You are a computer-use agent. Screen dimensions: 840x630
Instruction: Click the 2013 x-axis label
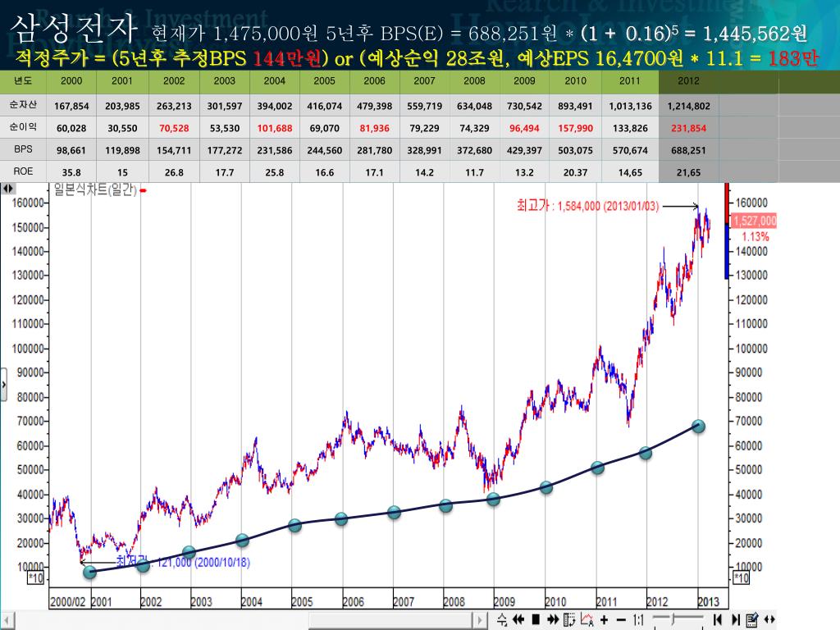(x=708, y=601)
